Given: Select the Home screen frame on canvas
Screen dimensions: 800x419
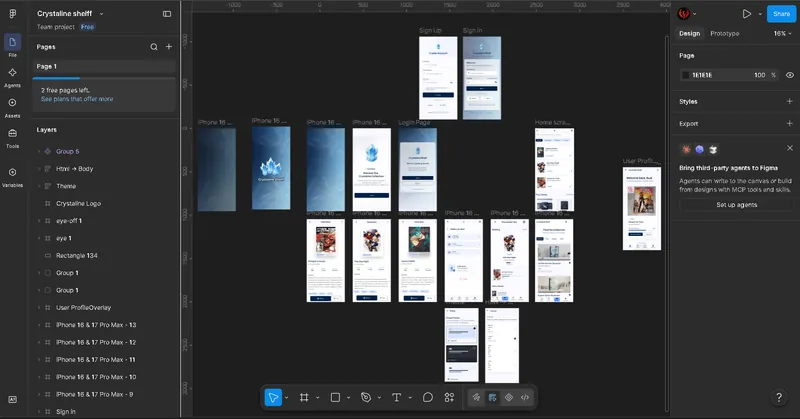Looking at the screenshot, I should (554, 169).
